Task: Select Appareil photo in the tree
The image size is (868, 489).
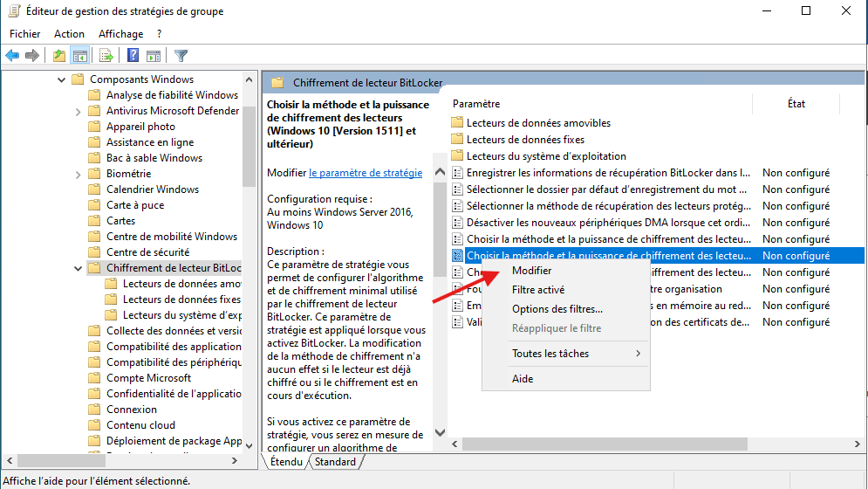Action: pyautogui.click(x=140, y=127)
